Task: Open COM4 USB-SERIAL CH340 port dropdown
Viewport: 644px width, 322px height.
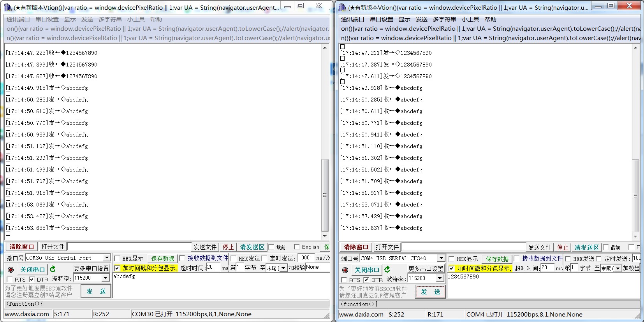Action: (441, 258)
